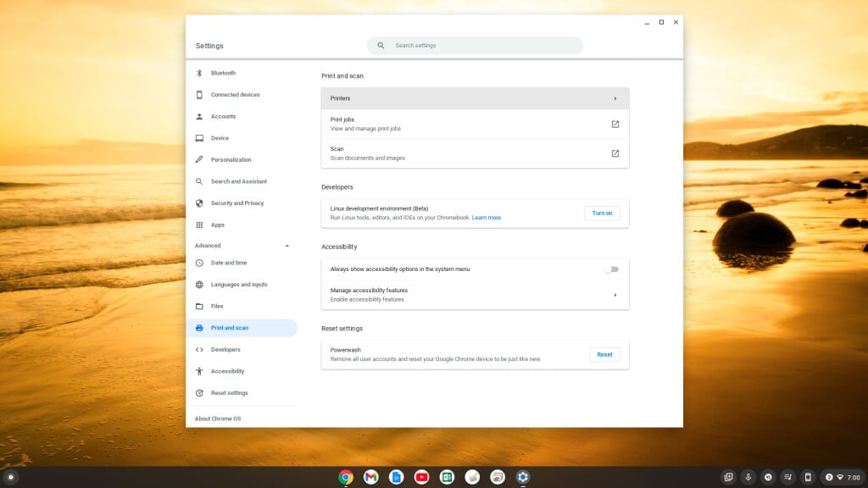Click the Languages and inputs globe icon
Image resolution: width=868 pixels, height=488 pixels.
[199, 285]
